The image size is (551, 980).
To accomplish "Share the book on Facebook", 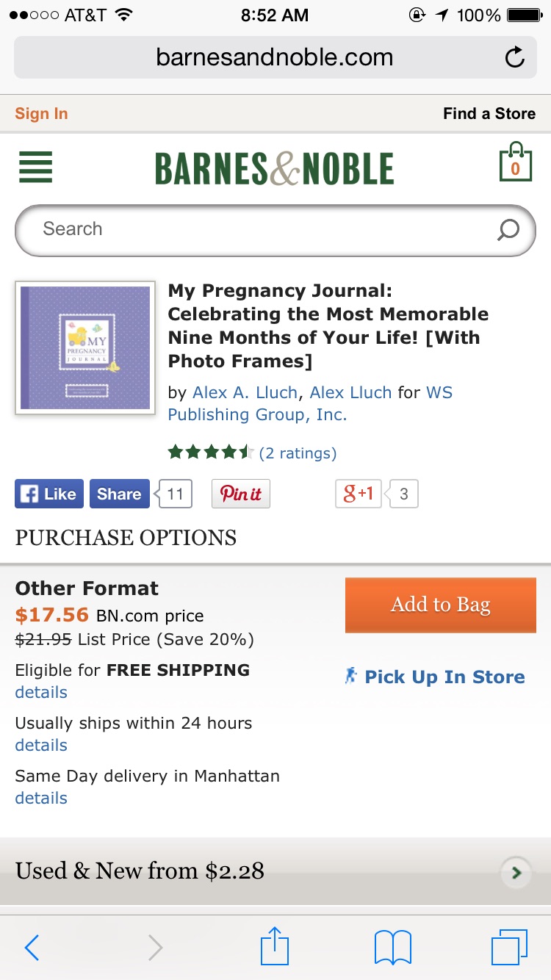I will pos(119,494).
